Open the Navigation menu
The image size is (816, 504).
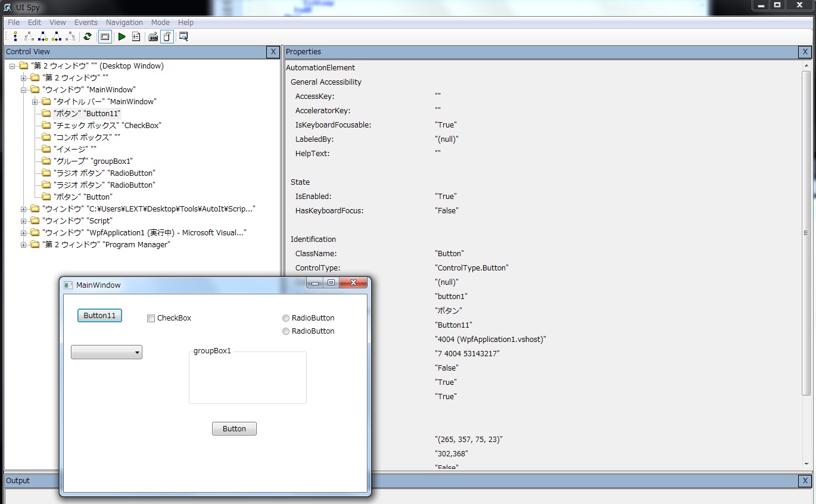[124, 23]
